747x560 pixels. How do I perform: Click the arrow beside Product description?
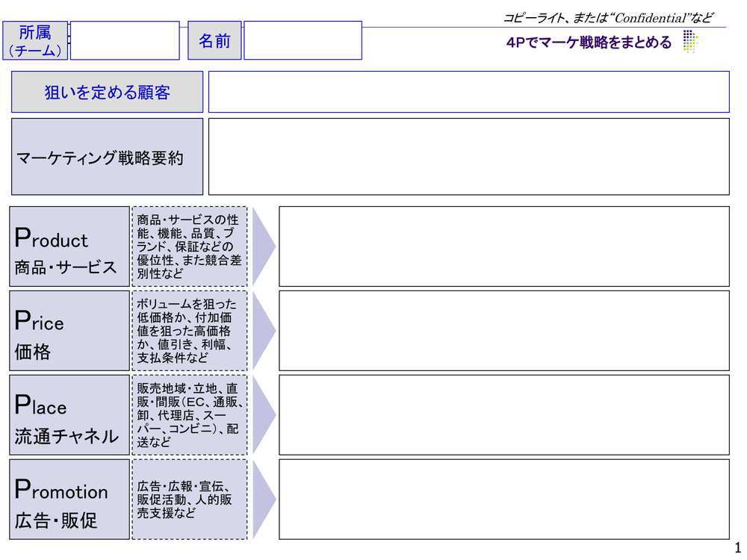[x=262, y=246]
